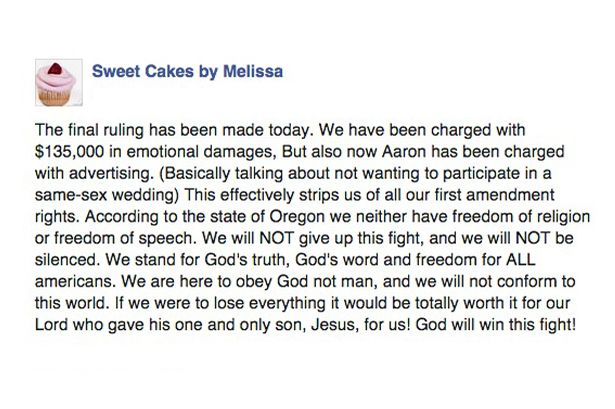Click the words emotional damages
Viewport: 615px width, 409px height.
click(200, 152)
